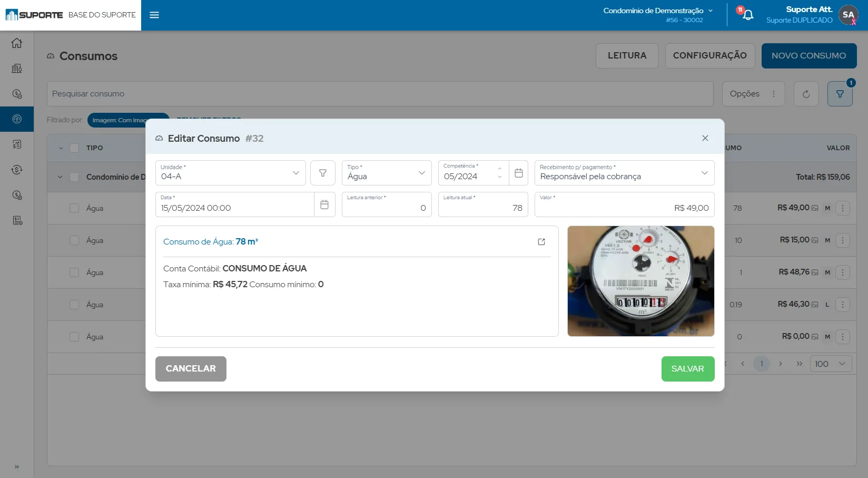The width and height of the screenshot is (868, 478).
Task: Click the Valor field showing R$ 49,00
Action: [624, 204]
